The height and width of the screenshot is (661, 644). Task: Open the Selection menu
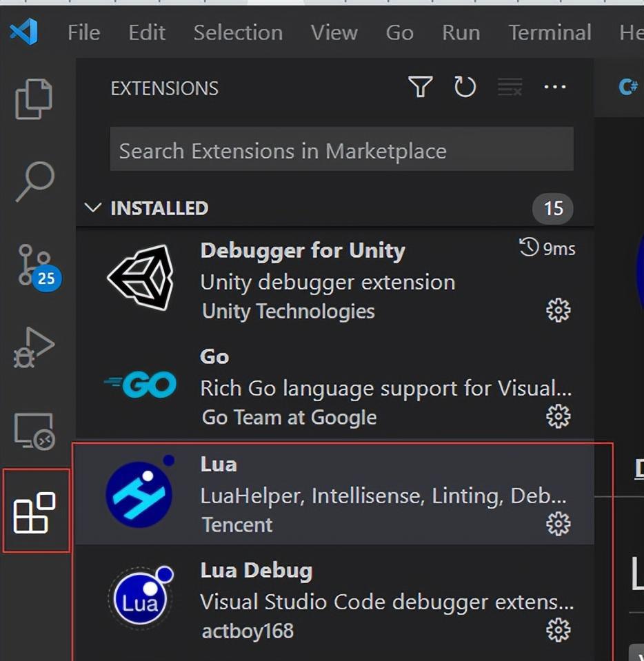239,32
